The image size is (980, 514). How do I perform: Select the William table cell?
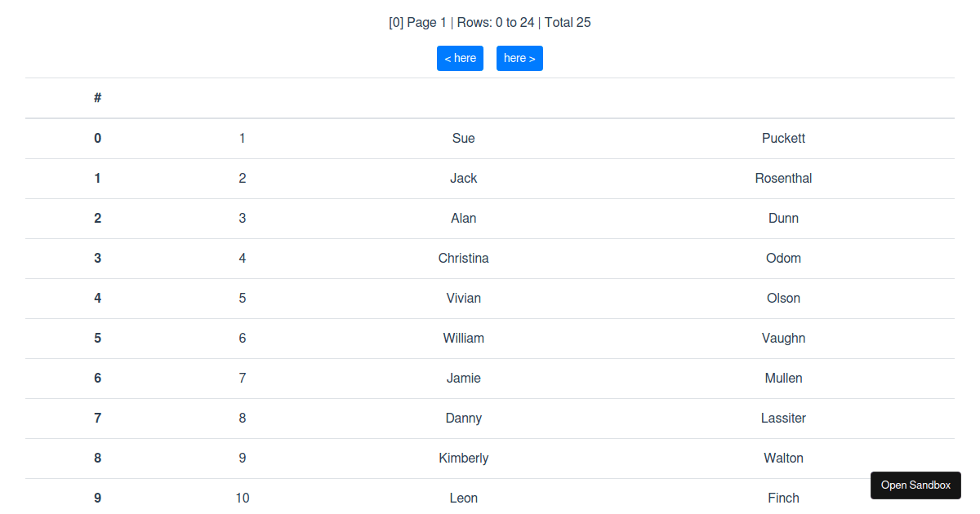click(463, 338)
